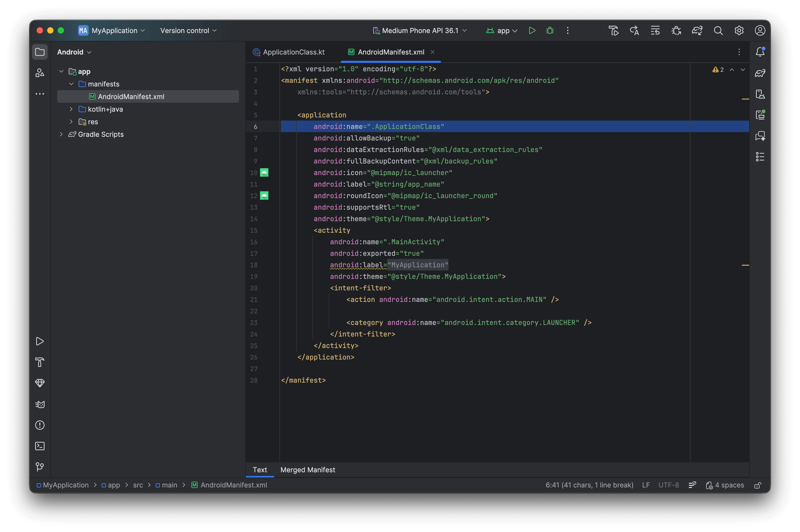Image resolution: width=800 pixels, height=532 pixels.
Task: Open Terminal tool window
Action: 40,446
